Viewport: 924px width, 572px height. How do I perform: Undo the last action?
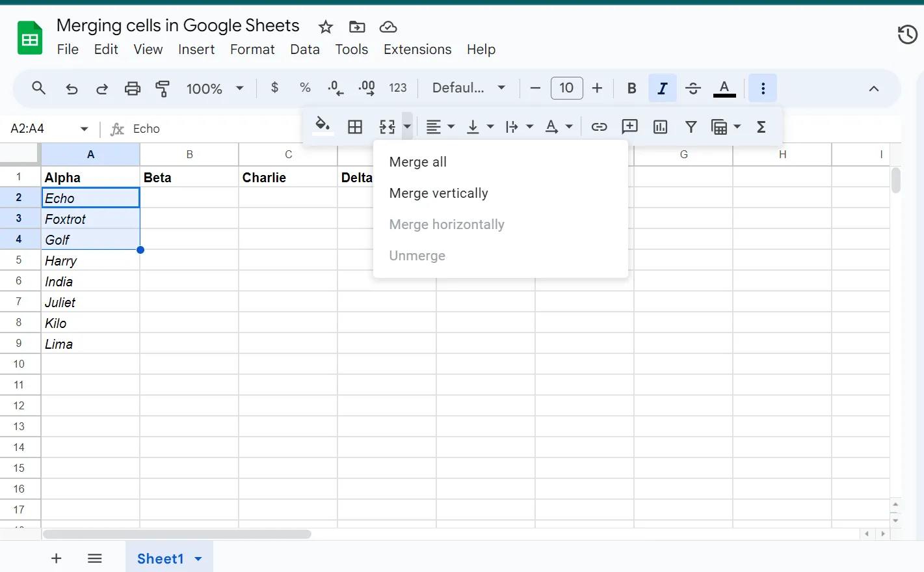pyautogui.click(x=72, y=89)
